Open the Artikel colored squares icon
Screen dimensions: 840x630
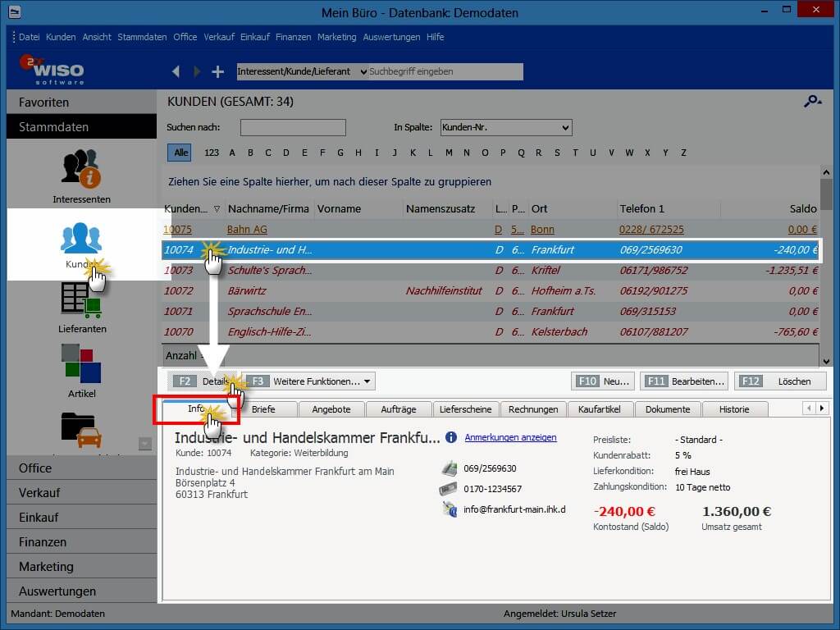coord(81,363)
